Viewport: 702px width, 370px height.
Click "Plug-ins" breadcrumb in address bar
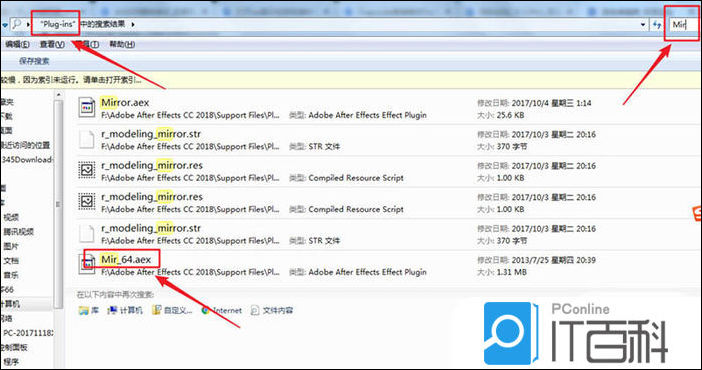point(58,24)
